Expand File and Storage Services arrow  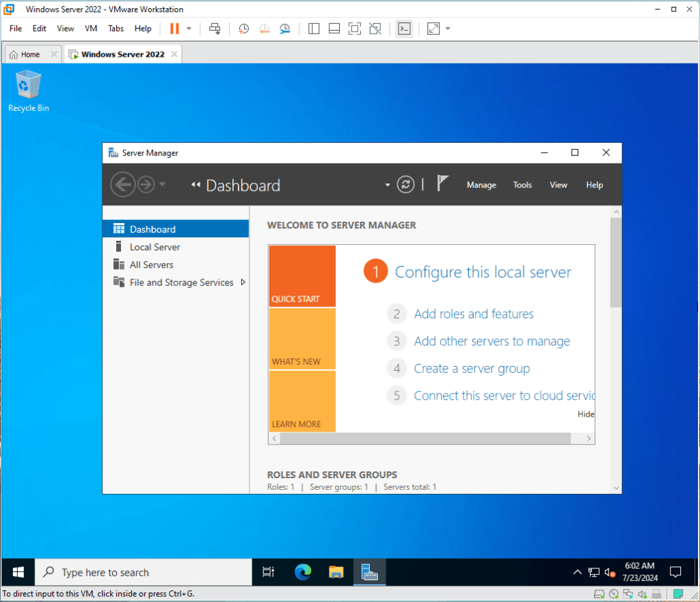[x=243, y=283]
